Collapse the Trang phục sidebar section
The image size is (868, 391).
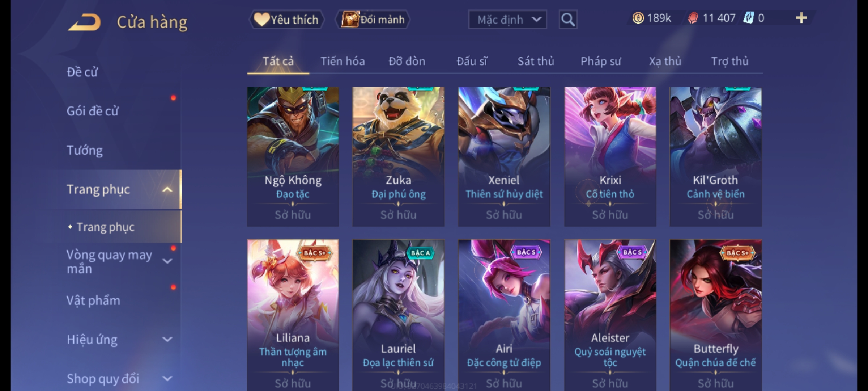point(167,189)
